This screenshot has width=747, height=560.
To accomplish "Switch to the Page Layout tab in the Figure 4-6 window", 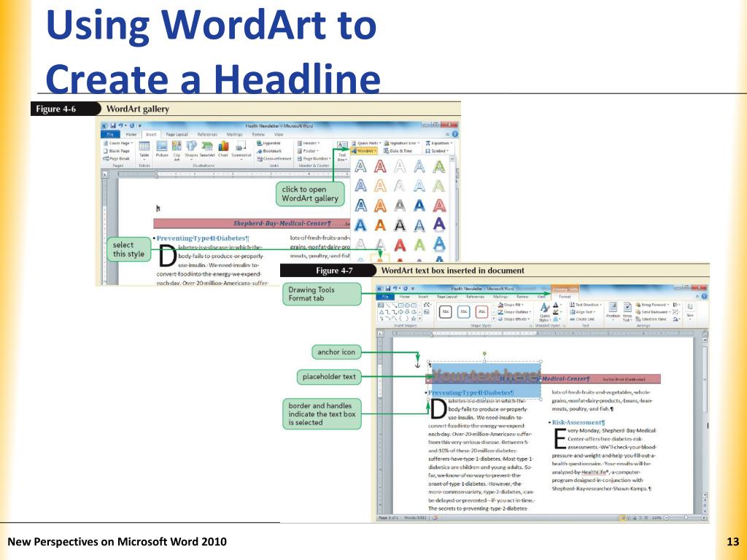I will (177, 135).
